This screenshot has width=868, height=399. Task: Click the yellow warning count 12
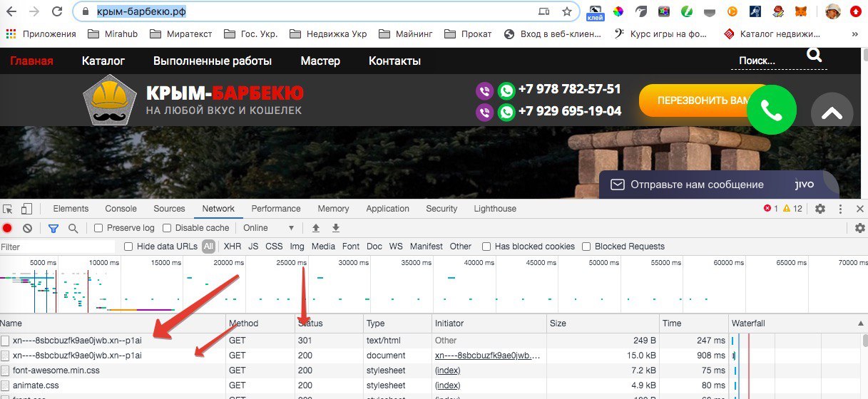pyautogui.click(x=792, y=209)
